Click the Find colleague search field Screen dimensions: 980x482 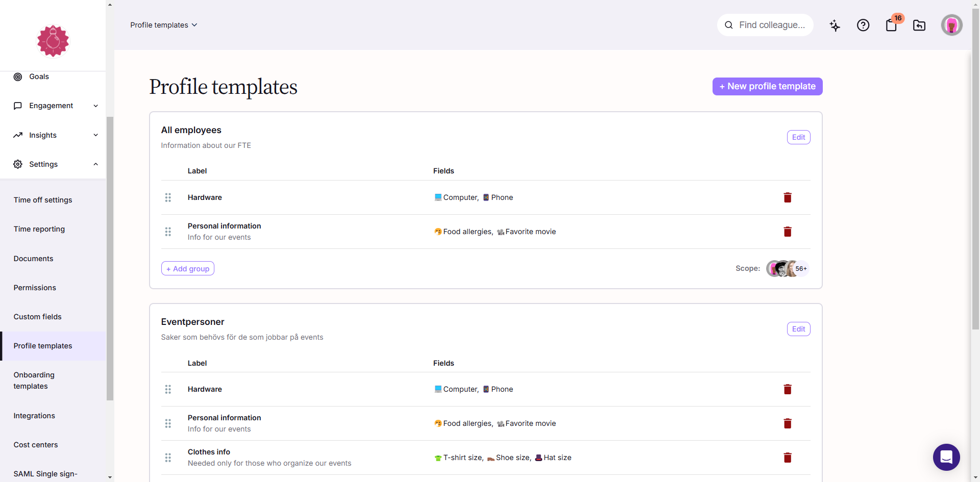coord(765,25)
